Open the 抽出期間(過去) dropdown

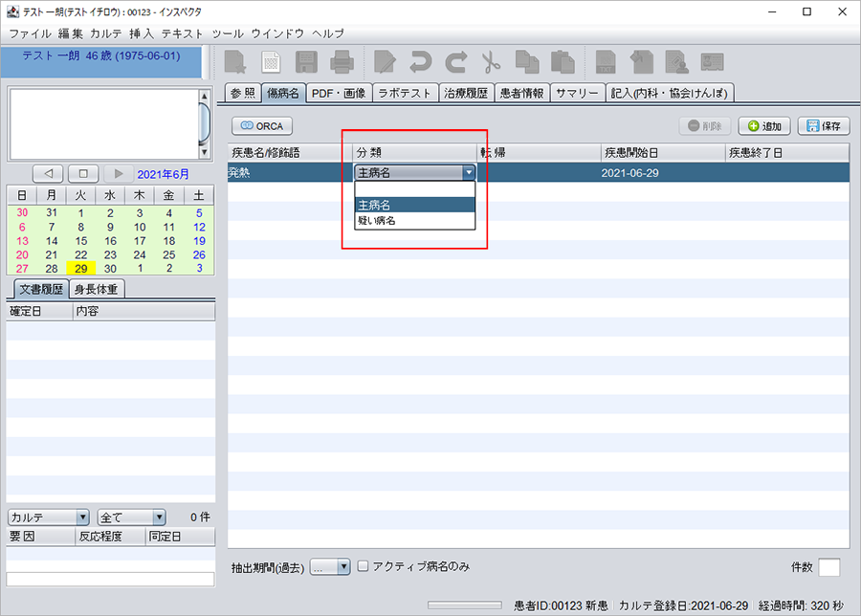pyautogui.click(x=331, y=567)
